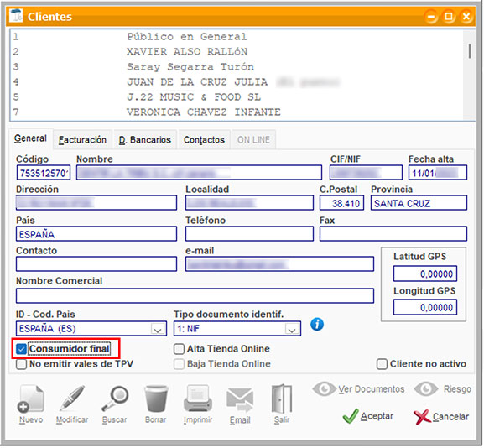Click the Nuevo new client icon
Screen dimensions: 484x448
(x=30, y=399)
